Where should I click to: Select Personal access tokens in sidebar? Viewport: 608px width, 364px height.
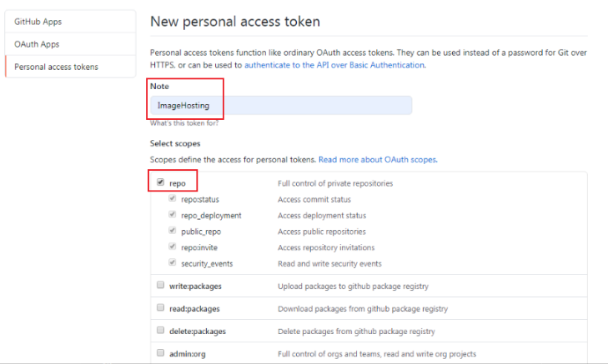[56, 67]
